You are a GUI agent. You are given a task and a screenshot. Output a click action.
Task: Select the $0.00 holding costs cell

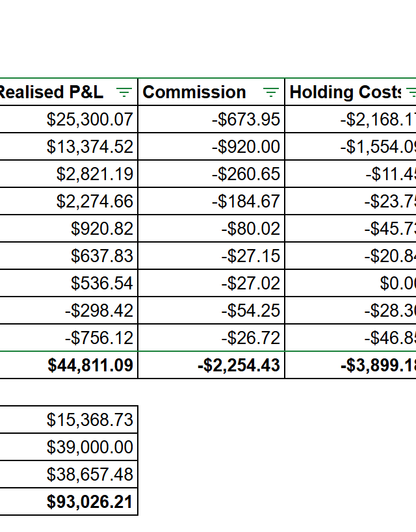point(350,283)
